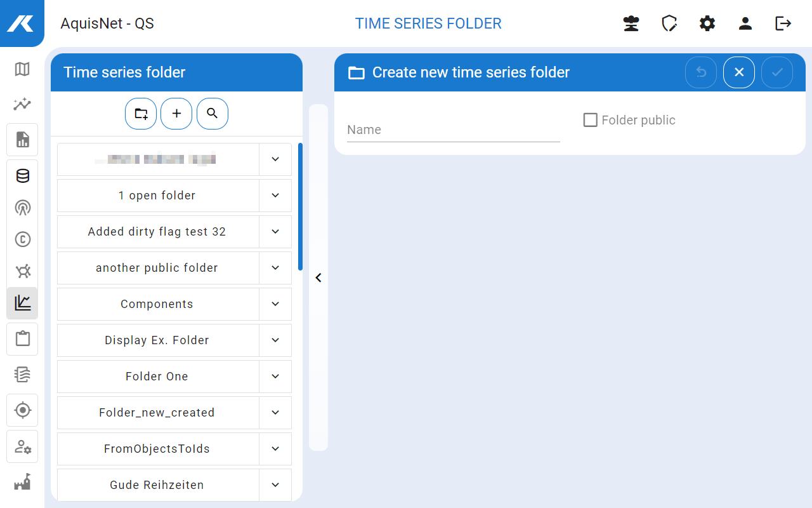Expand the Components folder chevron
812x508 pixels.
click(x=275, y=304)
